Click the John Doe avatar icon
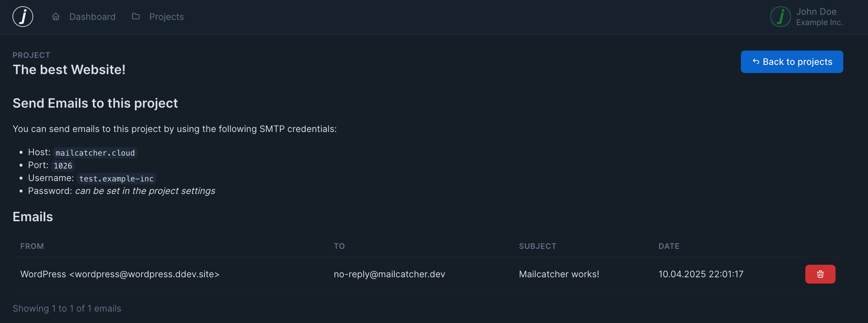This screenshot has width=868, height=323. tap(780, 17)
